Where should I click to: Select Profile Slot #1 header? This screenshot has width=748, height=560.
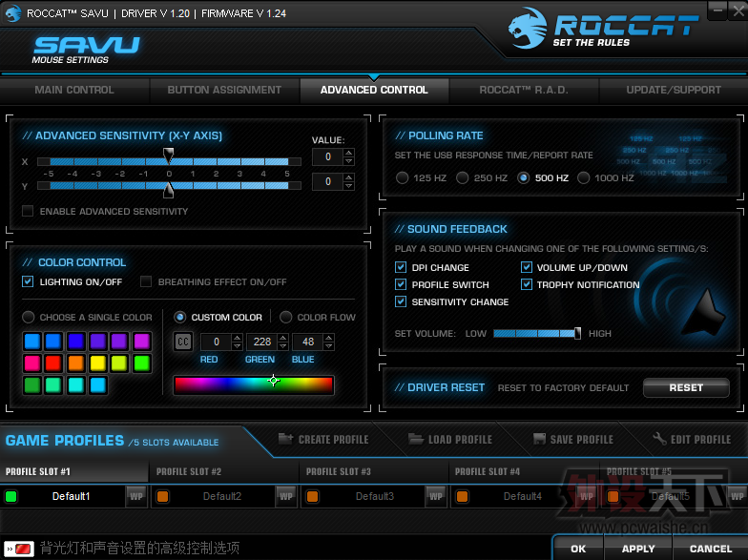74,471
